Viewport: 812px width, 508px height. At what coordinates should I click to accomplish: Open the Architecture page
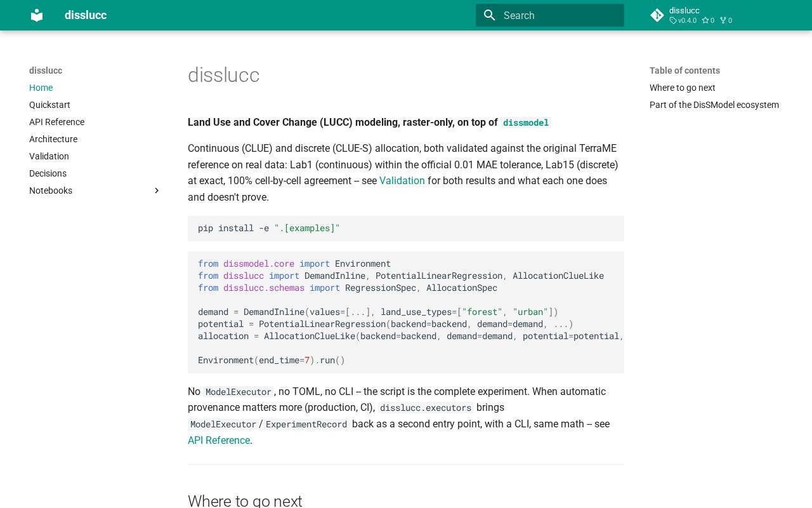click(53, 139)
